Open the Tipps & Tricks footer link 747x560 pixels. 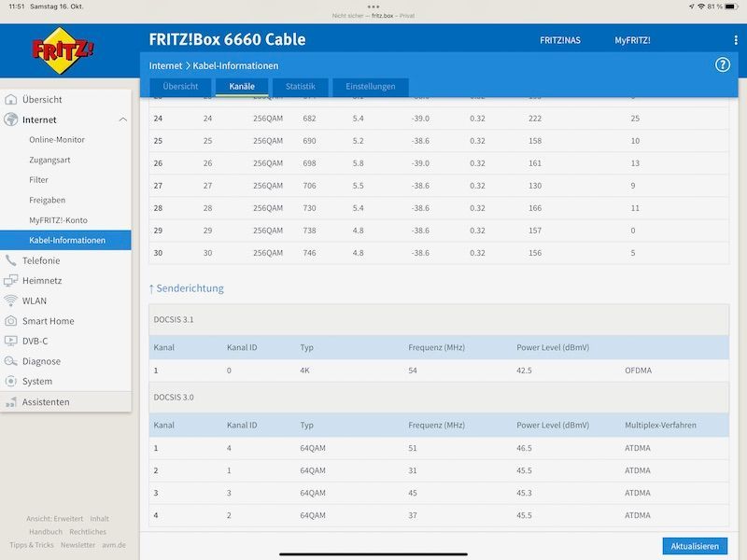tap(32, 545)
